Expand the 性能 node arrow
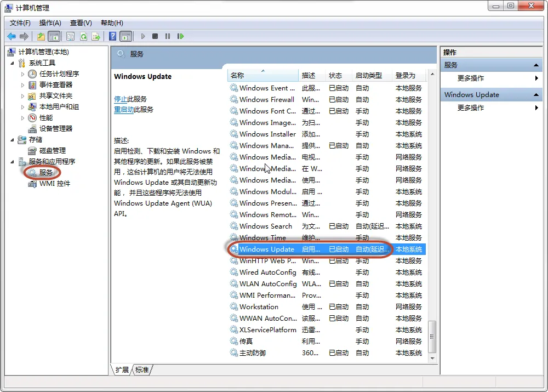The image size is (548, 392). pos(22,118)
